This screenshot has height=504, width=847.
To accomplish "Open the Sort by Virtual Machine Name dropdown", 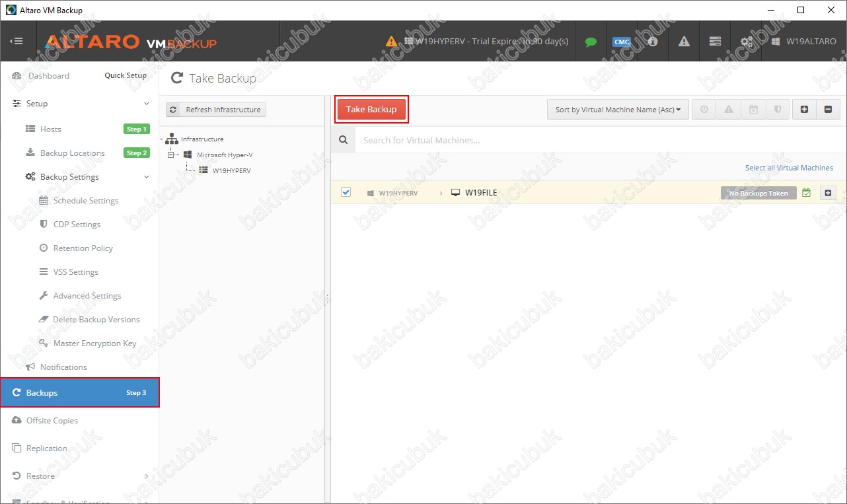I will point(618,110).
